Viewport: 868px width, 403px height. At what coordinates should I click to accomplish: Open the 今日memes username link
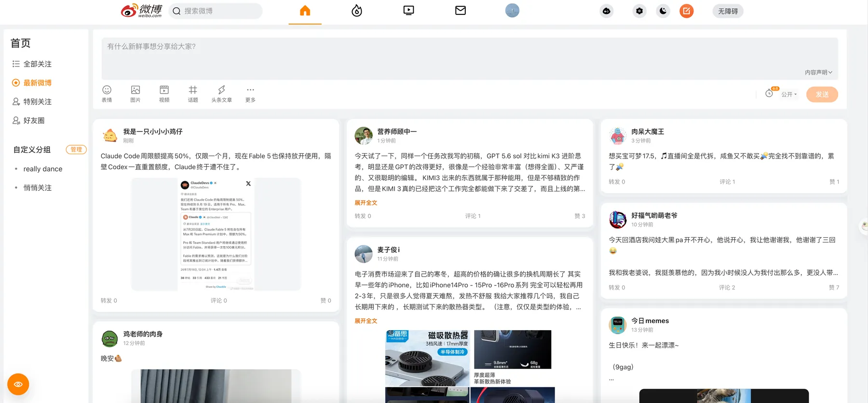tap(650, 321)
